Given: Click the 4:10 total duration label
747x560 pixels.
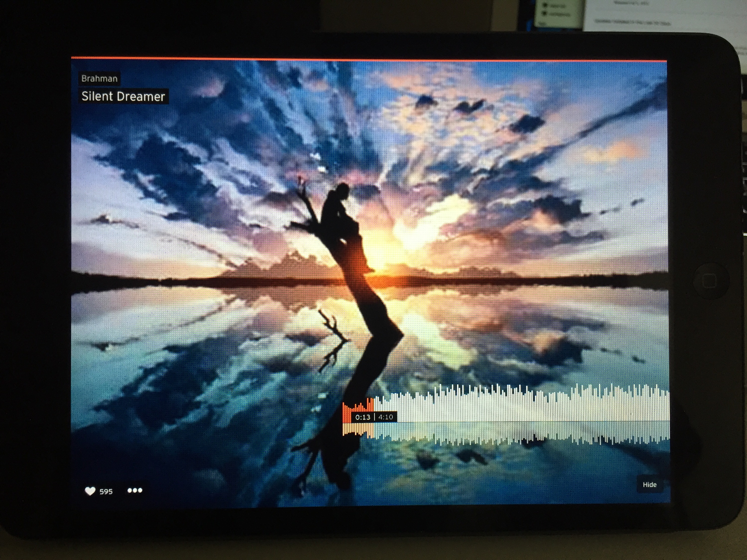Looking at the screenshot, I should (386, 417).
